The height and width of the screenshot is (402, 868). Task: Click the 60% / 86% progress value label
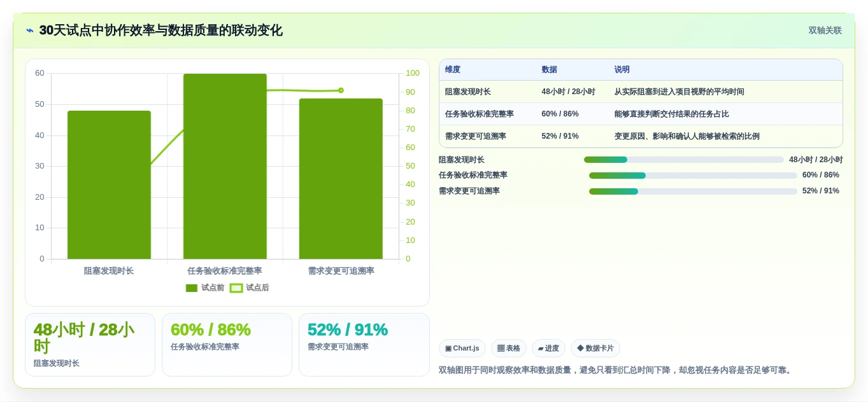pyautogui.click(x=821, y=175)
